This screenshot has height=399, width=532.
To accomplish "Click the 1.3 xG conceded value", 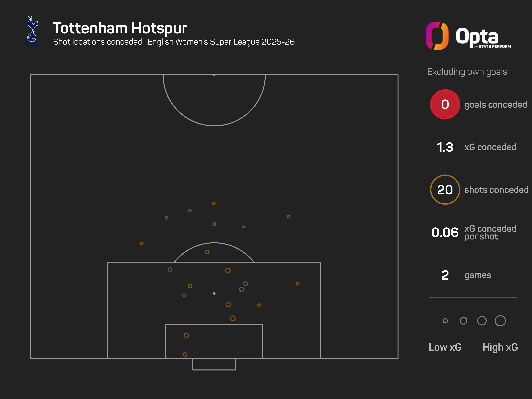I will pyautogui.click(x=445, y=147).
